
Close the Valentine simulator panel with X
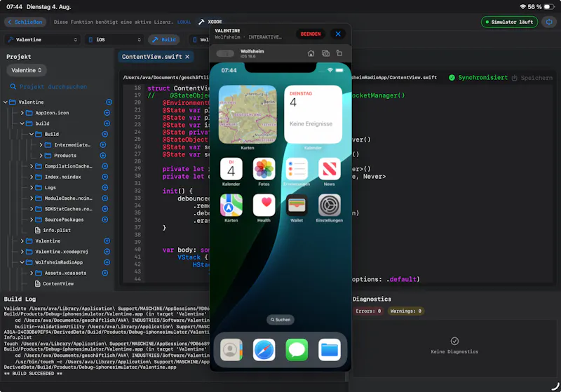click(338, 34)
